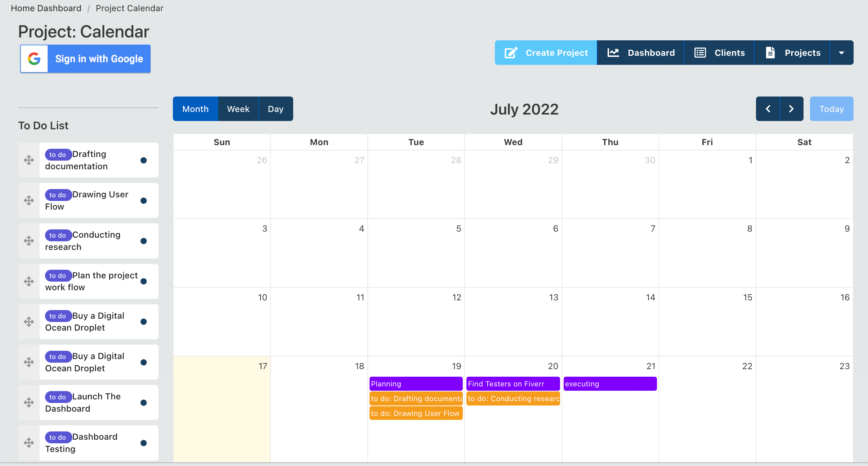Select the Day calendar view tab

click(x=275, y=108)
